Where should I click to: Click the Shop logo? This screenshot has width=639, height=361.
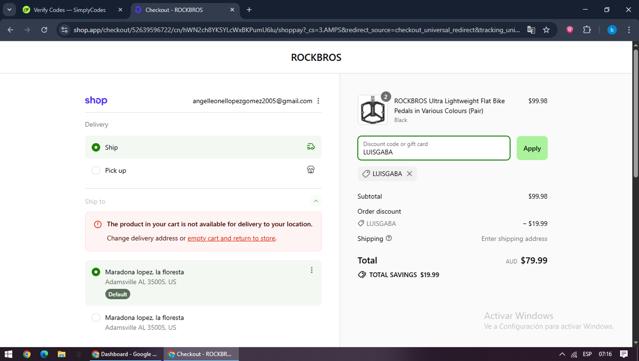pos(96,100)
